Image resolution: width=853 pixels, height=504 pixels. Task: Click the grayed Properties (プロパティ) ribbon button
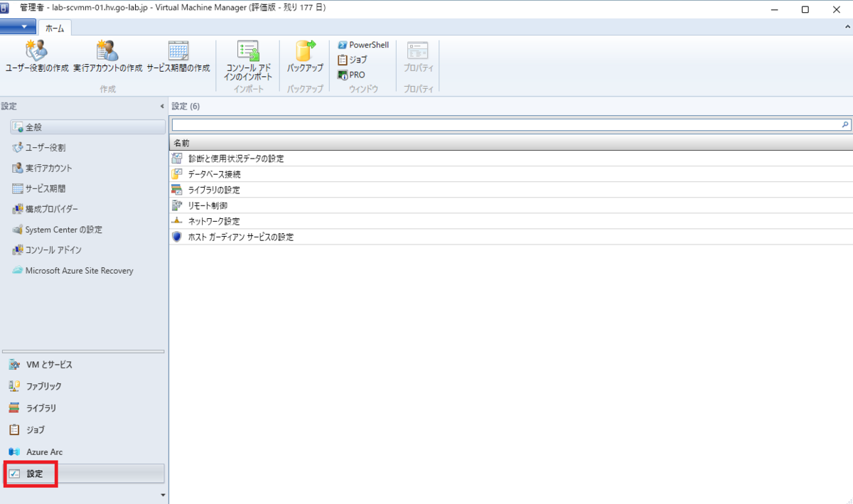pos(418,57)
